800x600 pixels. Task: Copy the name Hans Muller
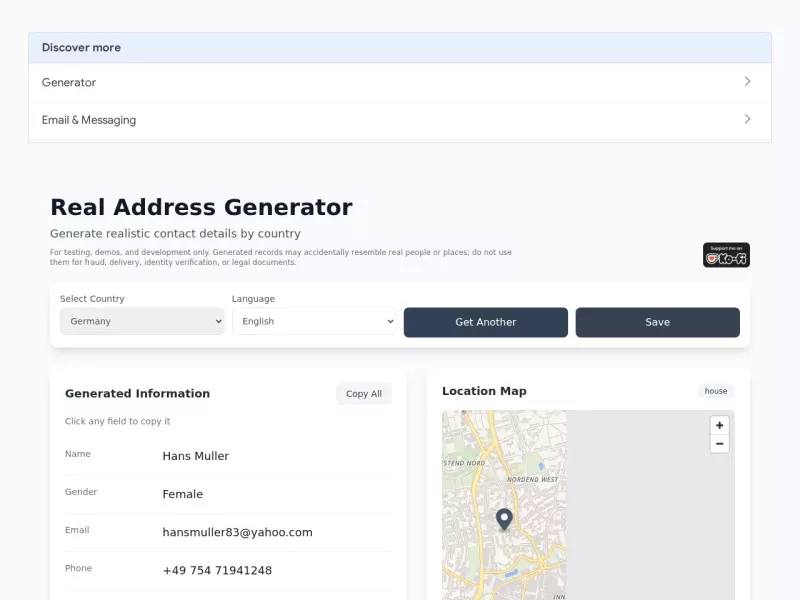point(195,456)
